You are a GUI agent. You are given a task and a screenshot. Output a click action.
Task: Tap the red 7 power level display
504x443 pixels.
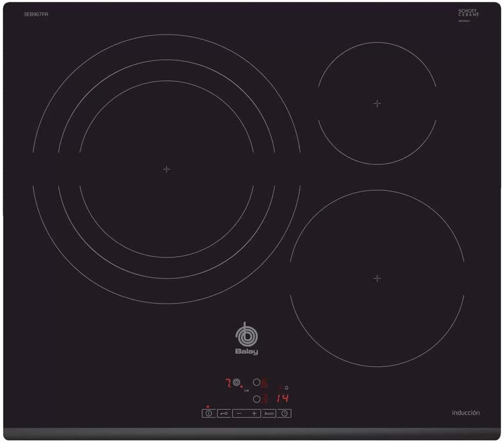(228, 383)
